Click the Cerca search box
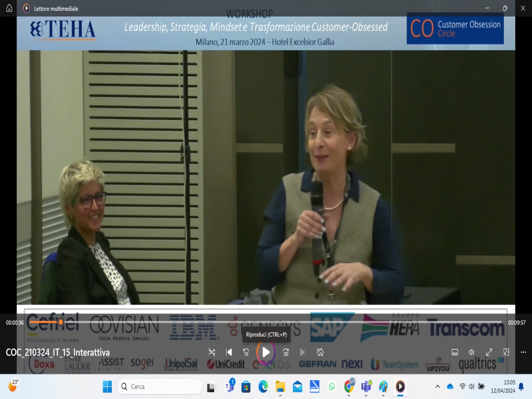 (x=160, y=386)
